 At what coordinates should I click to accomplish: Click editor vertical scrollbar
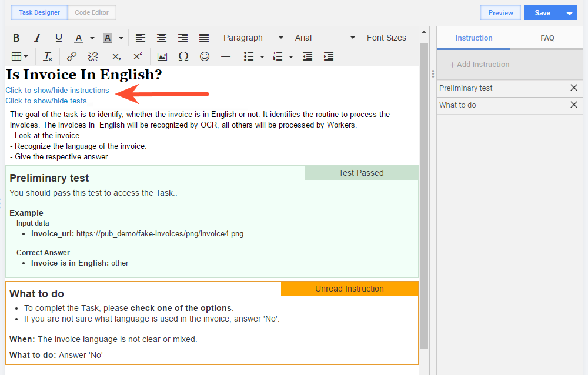(424, 195)
